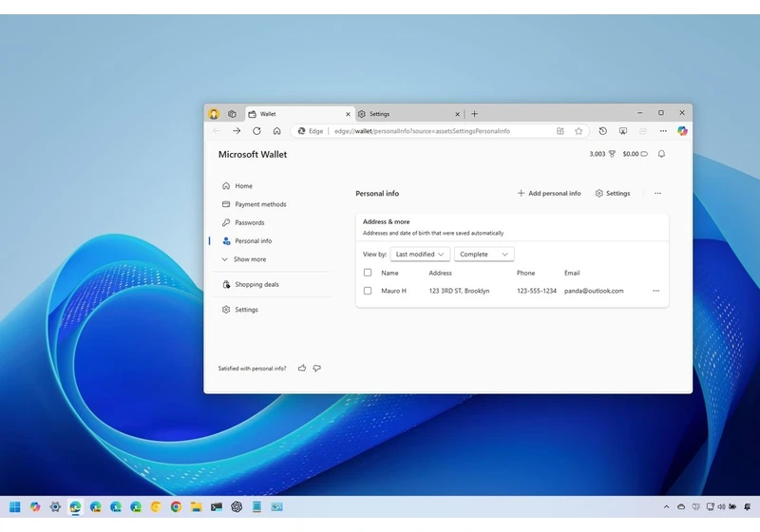Open Copilot from the taskbar

[x=35, y=506]
